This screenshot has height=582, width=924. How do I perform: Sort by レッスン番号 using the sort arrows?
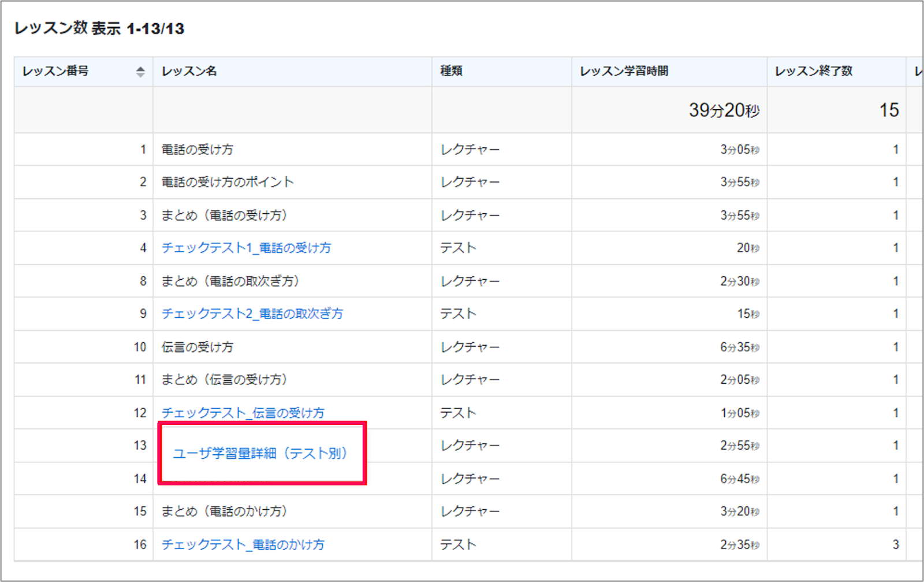pos(140,72)
